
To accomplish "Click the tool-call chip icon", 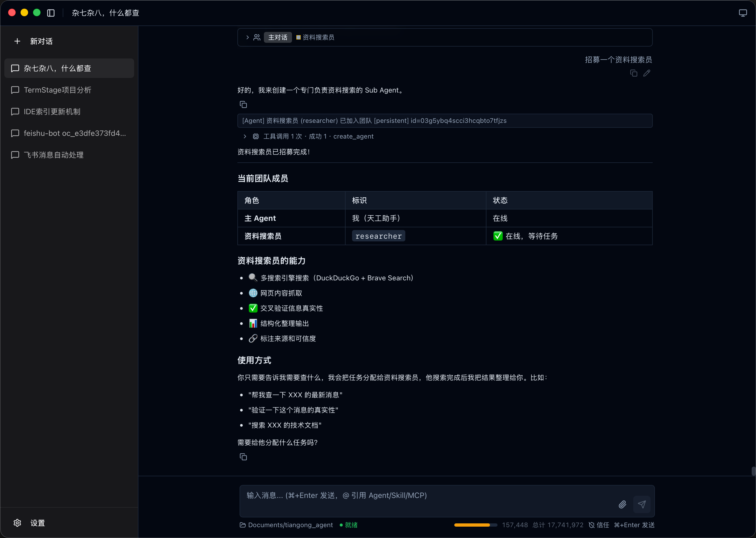I will pos(256,136).
